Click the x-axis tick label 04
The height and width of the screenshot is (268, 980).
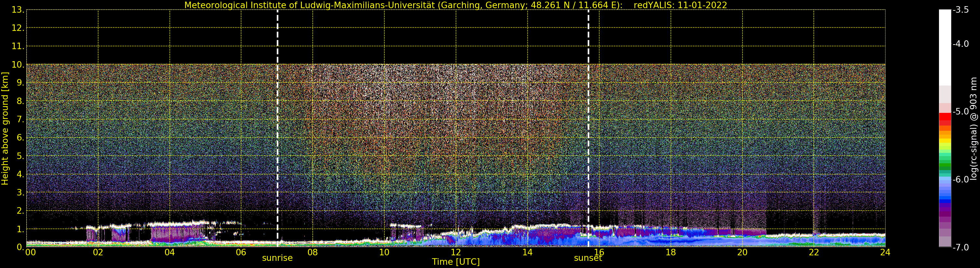(x=170, y=252)
